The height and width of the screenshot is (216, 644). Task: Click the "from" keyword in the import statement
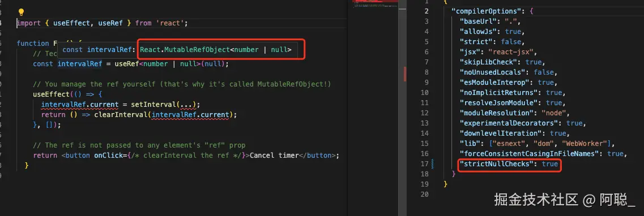point(143,23)
